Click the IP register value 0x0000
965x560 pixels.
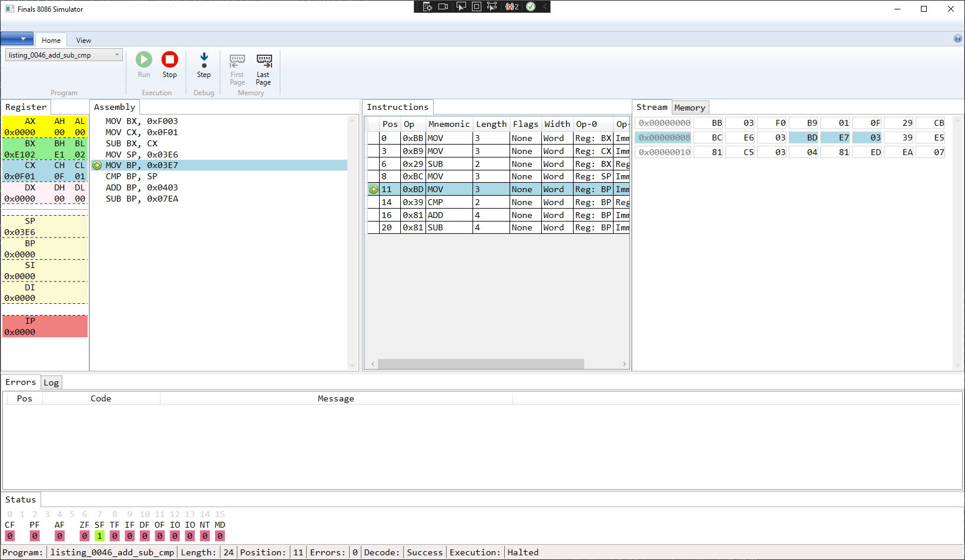20,332
